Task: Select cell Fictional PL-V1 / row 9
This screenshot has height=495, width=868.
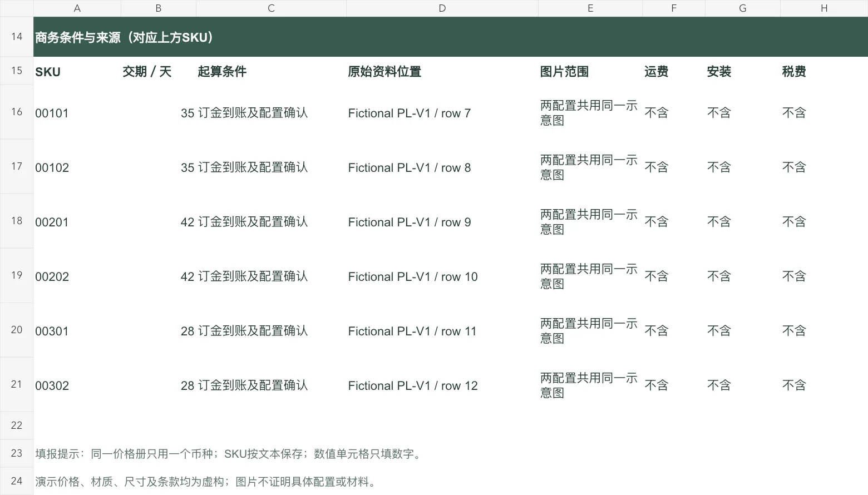Action: (442, 221)
